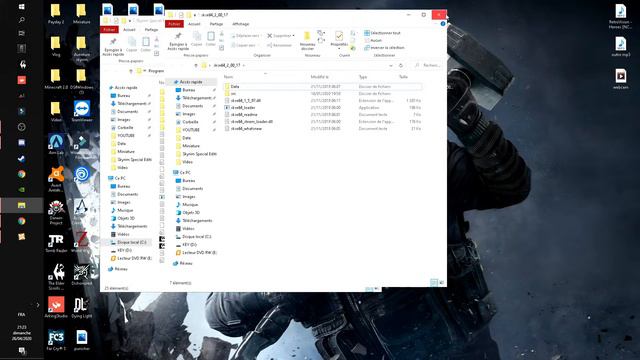640x360 pixels.
Task: Open the webcam desktop video file
Action: pyautogui.click(x=620, y=79)
